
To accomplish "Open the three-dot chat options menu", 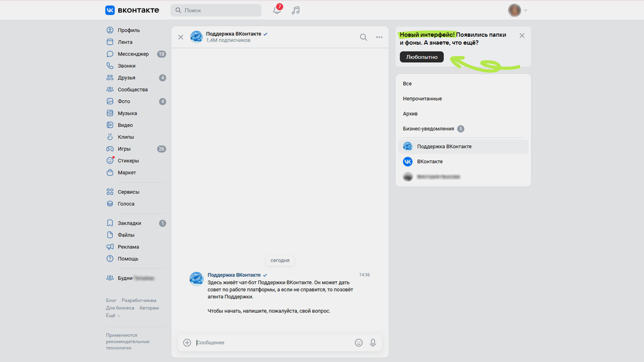I will point(379,37).
